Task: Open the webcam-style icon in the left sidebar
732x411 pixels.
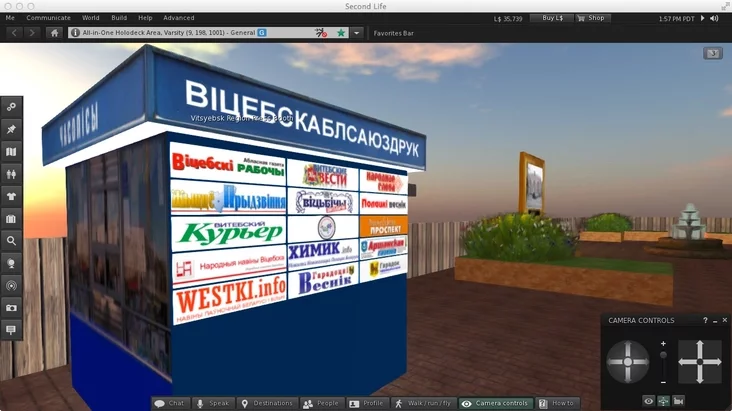Action: pos(11,263)
